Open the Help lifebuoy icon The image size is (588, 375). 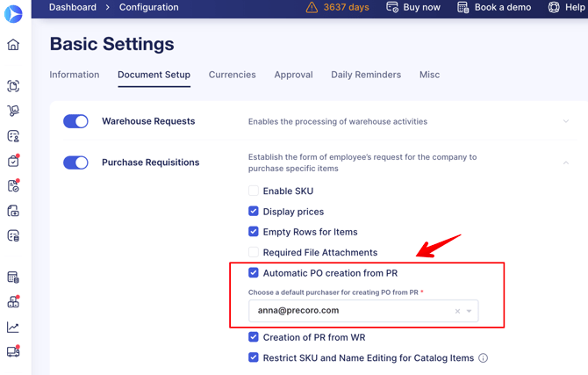pos(554,7)
